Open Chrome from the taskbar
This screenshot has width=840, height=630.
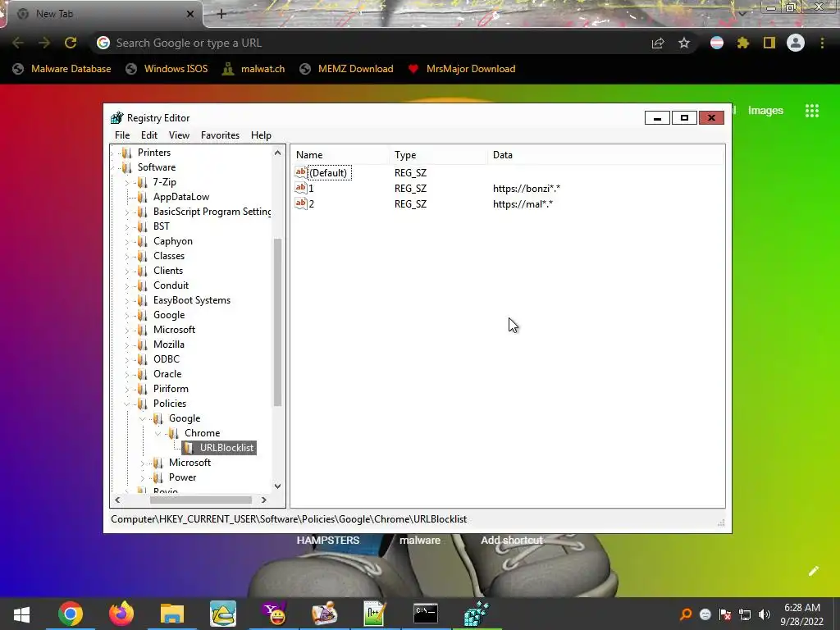point(71,614)
